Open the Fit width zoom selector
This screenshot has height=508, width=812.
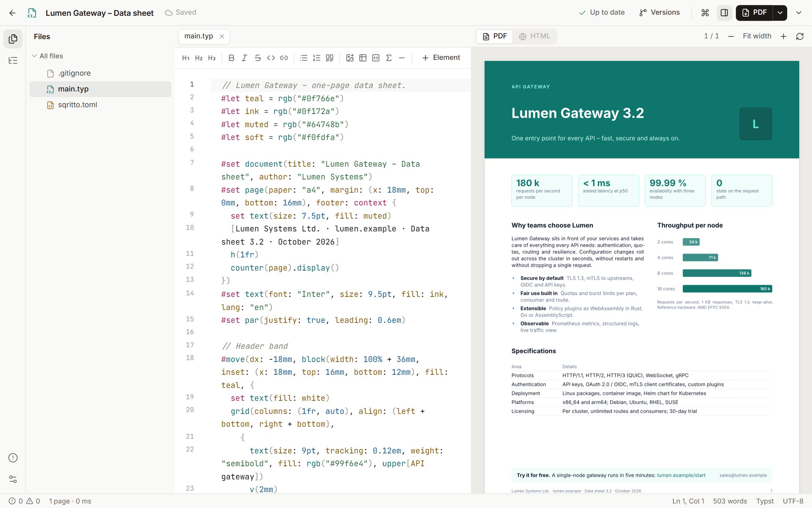(757, 36)
